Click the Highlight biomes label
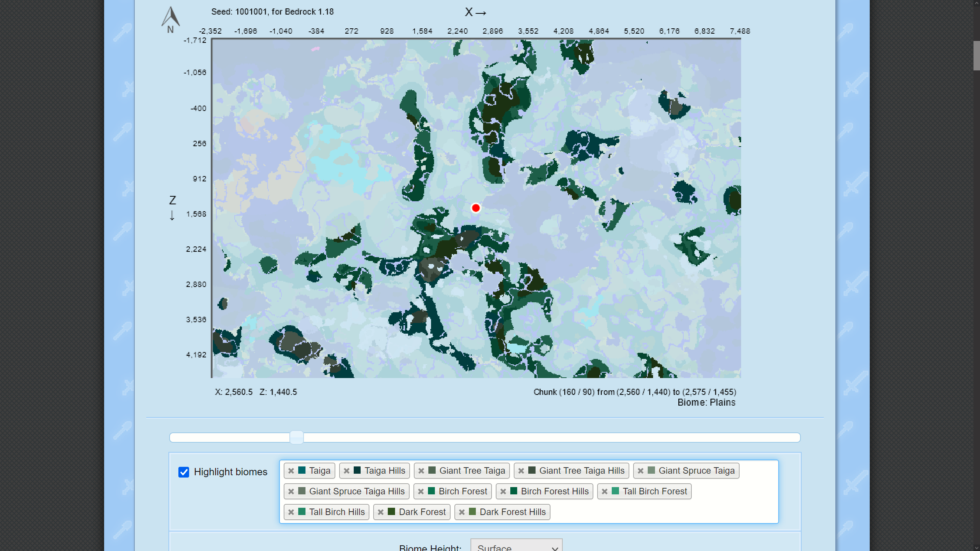Screen dimensions: 980x551 pyautogui.click(x=230, y=472)
